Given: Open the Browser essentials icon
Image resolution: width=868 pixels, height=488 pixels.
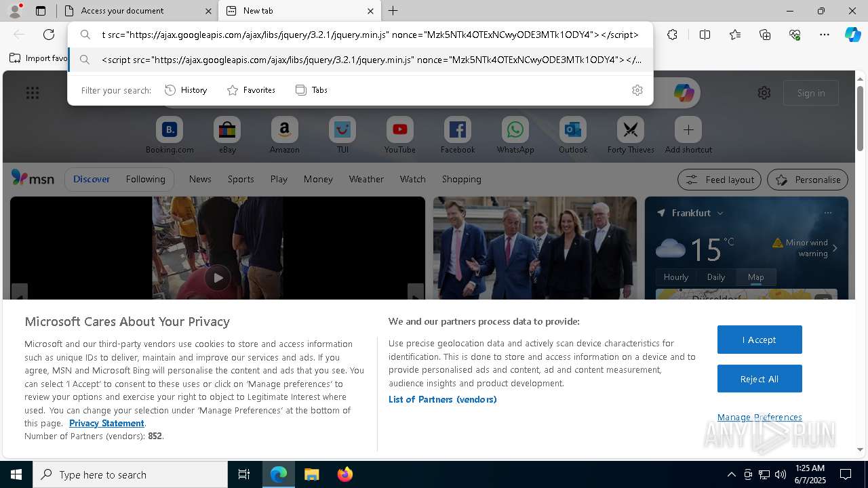Looking at the screenshot, I should (795, 35).
